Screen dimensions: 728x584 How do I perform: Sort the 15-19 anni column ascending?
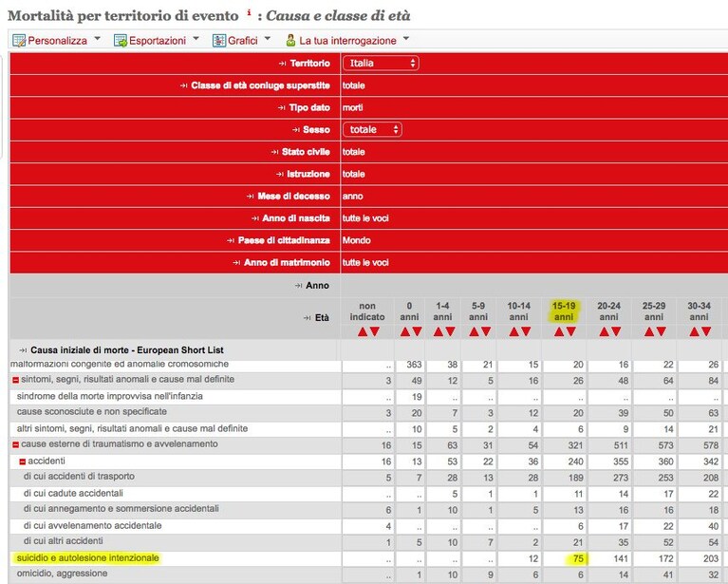click(558, 331)
